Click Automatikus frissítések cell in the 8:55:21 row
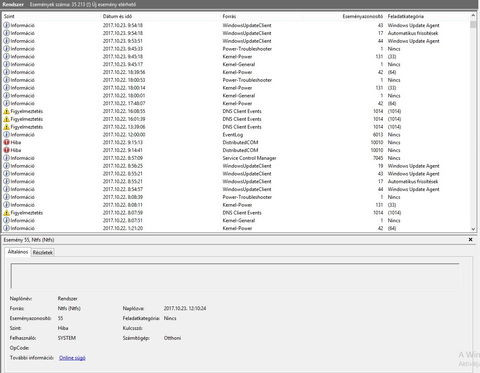This screenshot has height=373, width=480. pyautogui.click(x=413, y=181)
